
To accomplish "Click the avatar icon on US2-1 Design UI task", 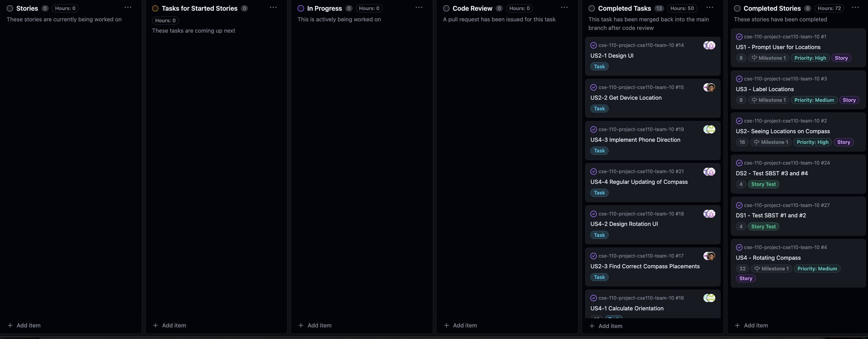I will 709,45.
